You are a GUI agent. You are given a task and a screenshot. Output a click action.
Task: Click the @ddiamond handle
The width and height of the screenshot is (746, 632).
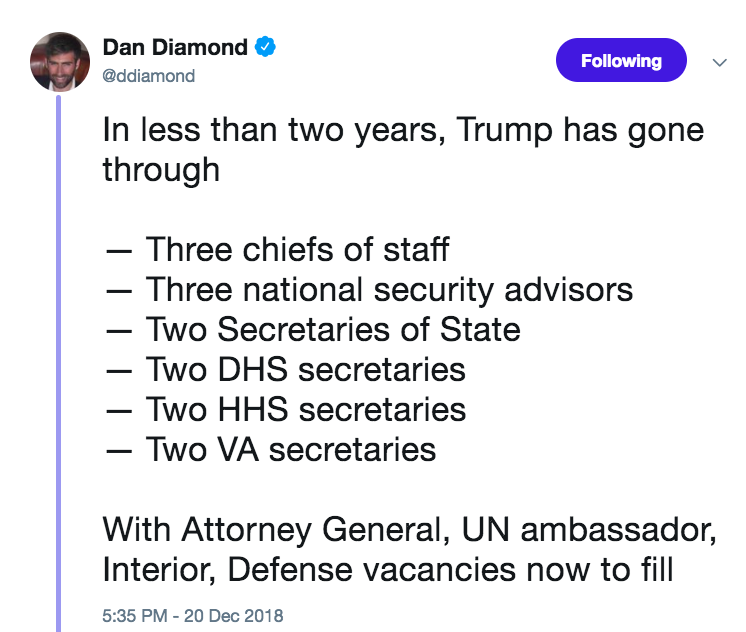tap(148, 76)
